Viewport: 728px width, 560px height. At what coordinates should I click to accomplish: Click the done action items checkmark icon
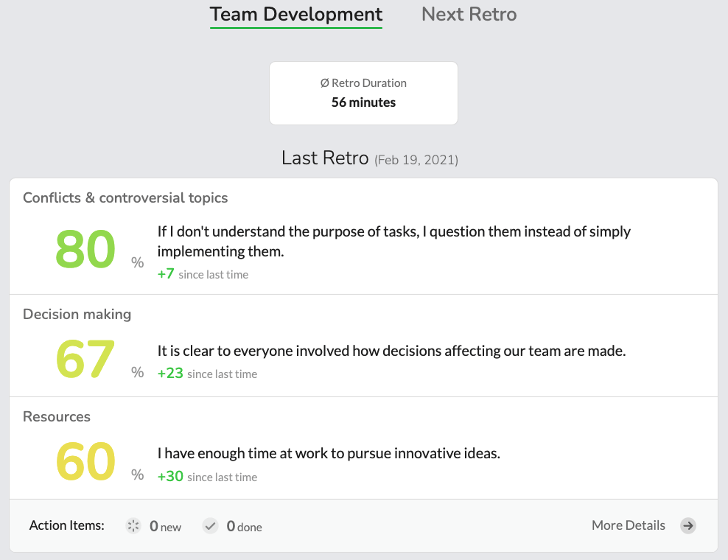coord(210,525)
